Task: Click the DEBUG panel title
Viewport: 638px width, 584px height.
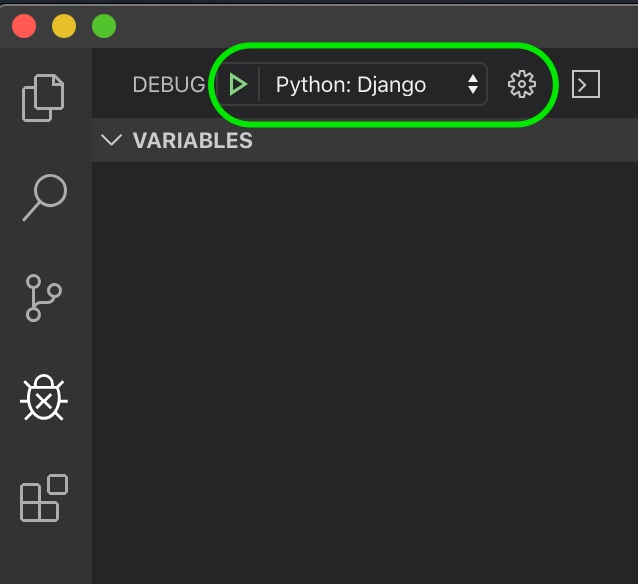Action: [x=169, y=85]
